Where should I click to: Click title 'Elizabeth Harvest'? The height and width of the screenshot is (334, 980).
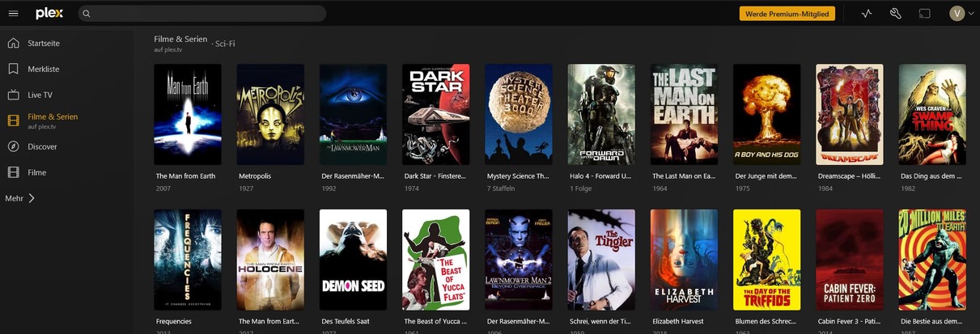pos(679,321)
